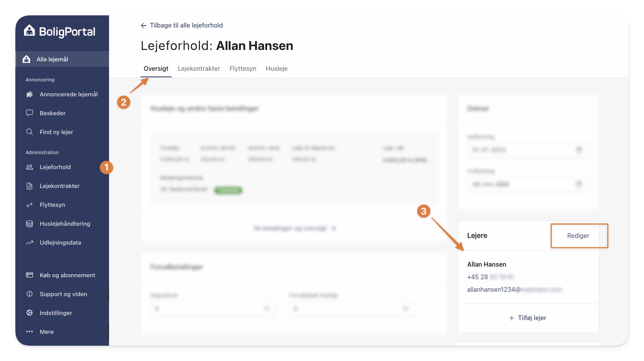Viewport: 644px width, 361px height.
Task: Switch to the Lejekontrakter tab
Action: 199,68
